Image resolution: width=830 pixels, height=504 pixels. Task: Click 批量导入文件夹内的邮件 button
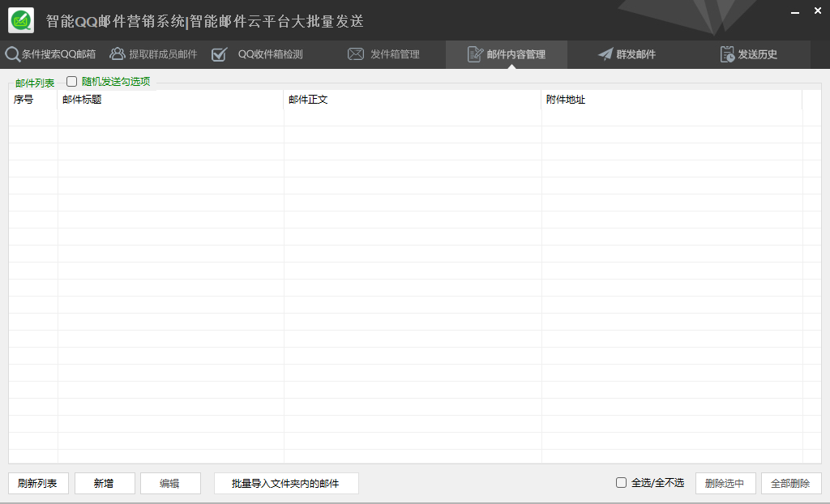(x=286, y=484)
